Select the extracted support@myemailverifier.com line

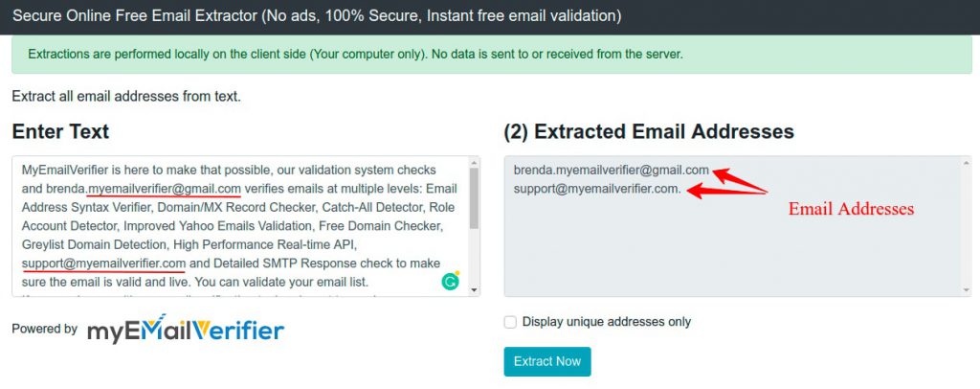tap(597, 189)
